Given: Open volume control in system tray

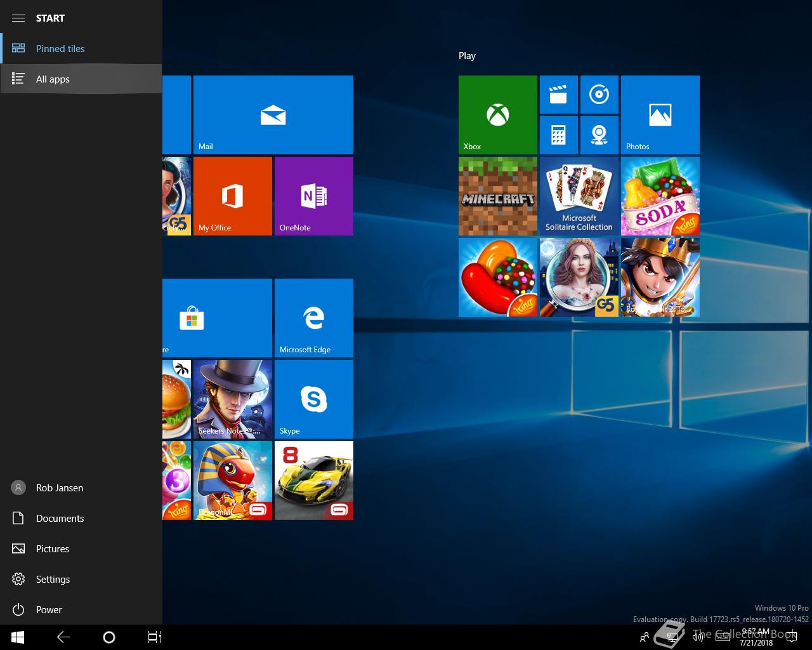Looking at the screenshot, I should [698, 637].
